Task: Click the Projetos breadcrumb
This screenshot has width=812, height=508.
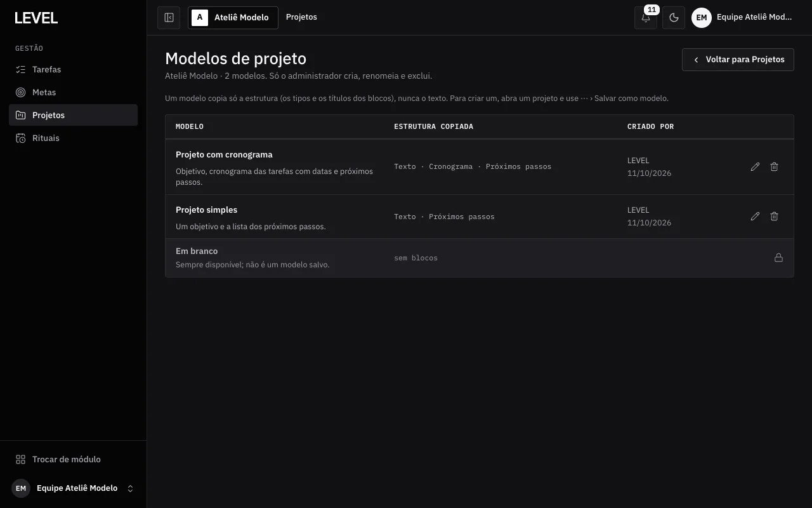Action: coord(301,17)
